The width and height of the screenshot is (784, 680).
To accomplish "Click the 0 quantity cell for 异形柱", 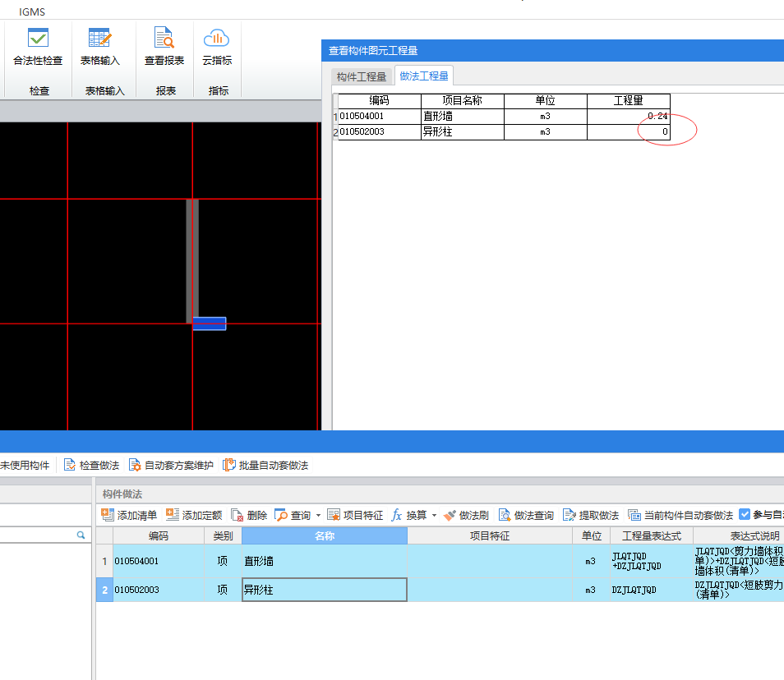I will tap(629, 131).
